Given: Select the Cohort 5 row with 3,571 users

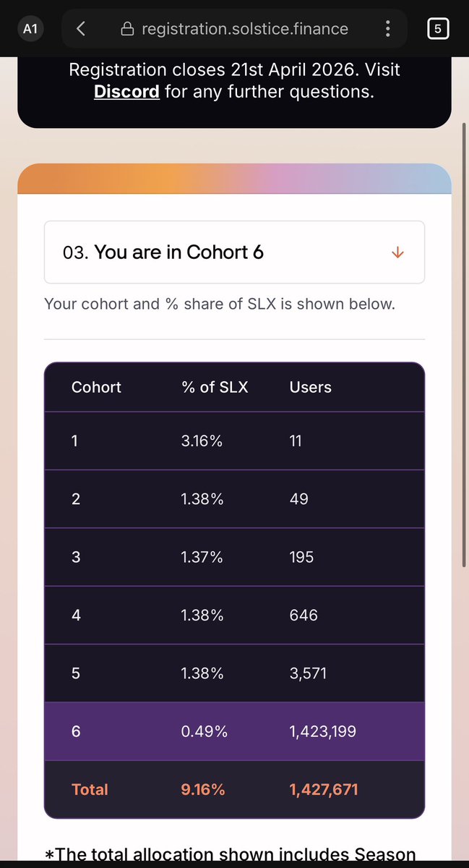Looking at the screenshot, I should pos(234,673).
